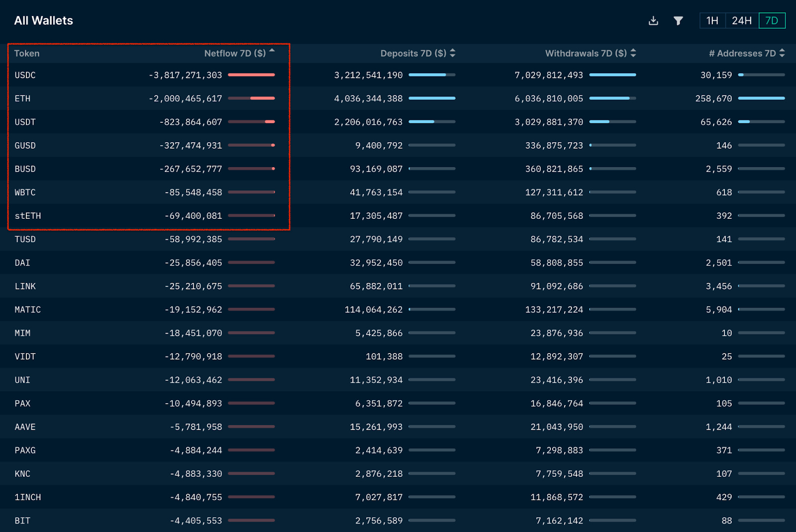This screenshot has width=796, height=532.
Task: Click the All Wallets title
Action: coord(44,20)
